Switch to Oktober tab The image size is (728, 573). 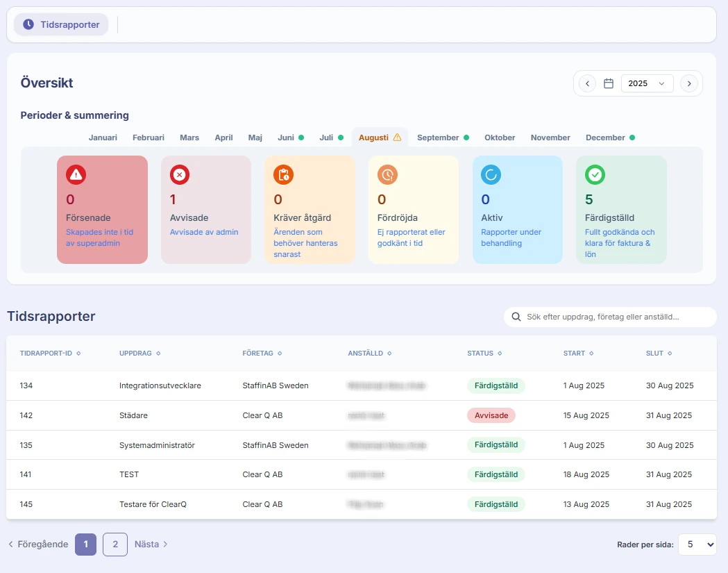pyautogui.click(x=500, y=138)
